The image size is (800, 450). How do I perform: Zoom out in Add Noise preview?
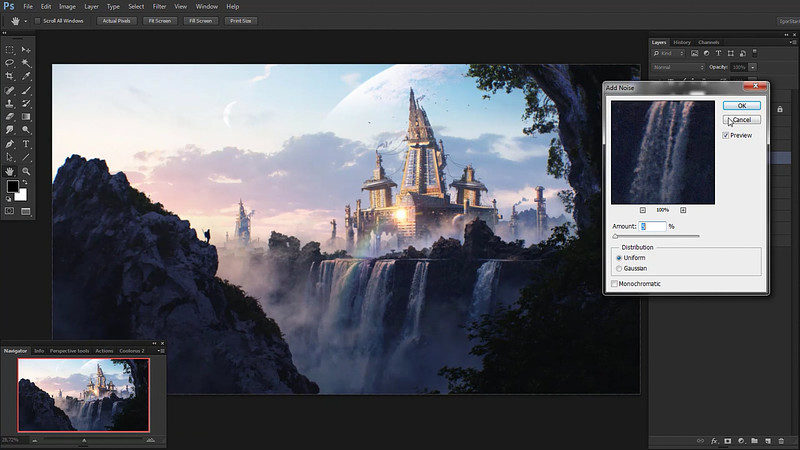click(x=642, y=210)
